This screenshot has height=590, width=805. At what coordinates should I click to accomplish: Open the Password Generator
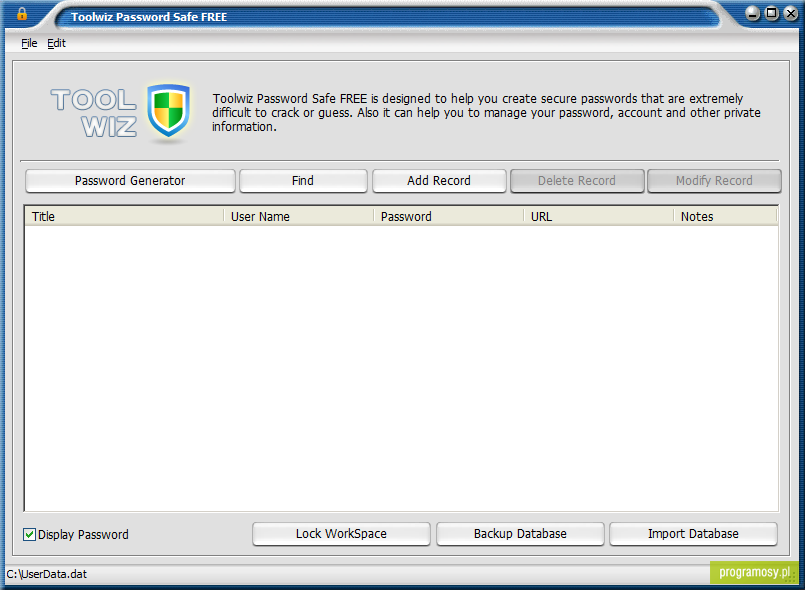130,181
